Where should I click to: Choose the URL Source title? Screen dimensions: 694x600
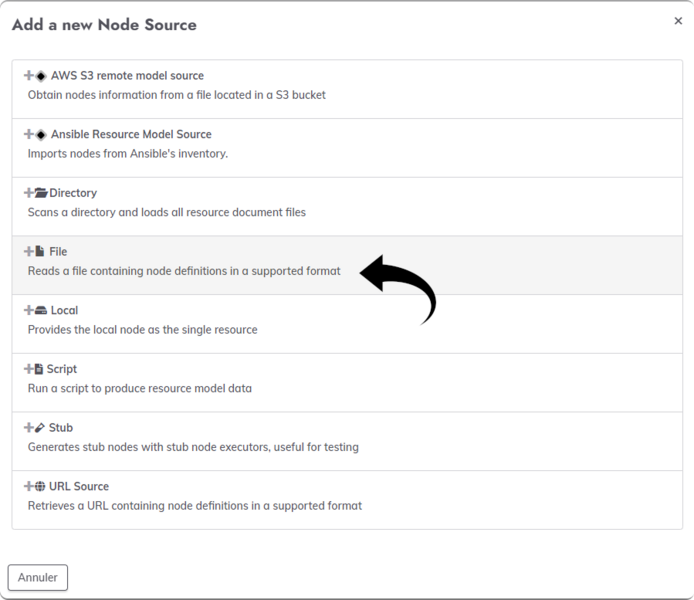78,487
